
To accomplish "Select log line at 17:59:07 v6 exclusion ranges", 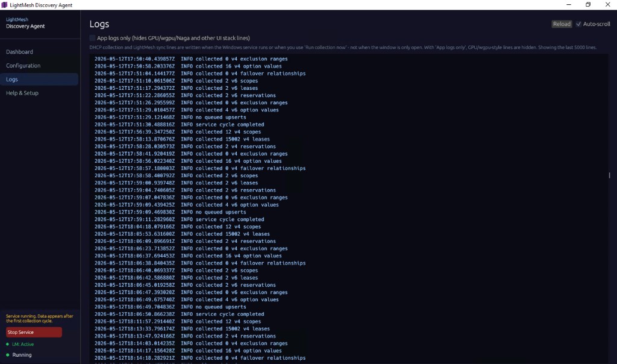I will coord(191,197).
